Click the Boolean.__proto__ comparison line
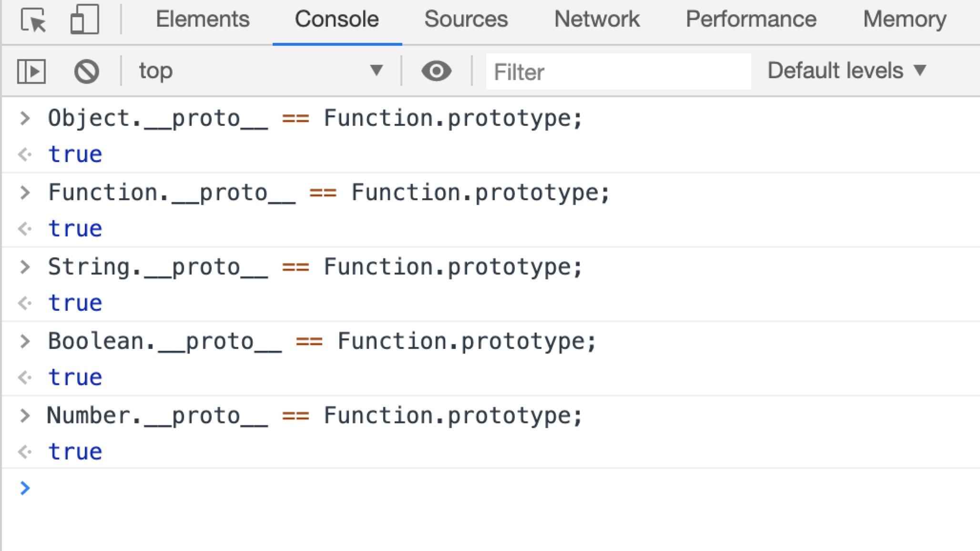This screenshot has width=980, height=551. click(x=322, y=342)
